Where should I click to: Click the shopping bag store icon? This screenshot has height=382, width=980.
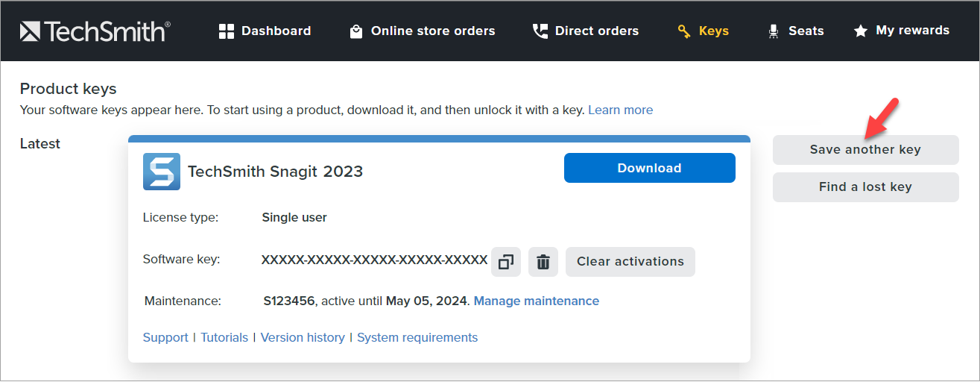point(356,31)
